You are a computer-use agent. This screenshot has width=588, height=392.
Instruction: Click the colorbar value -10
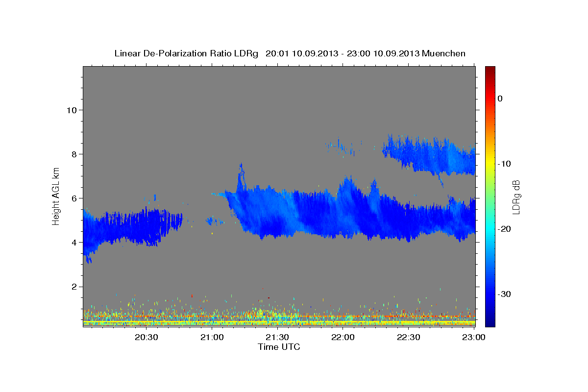pyautogui.click(x=504, y=164)
